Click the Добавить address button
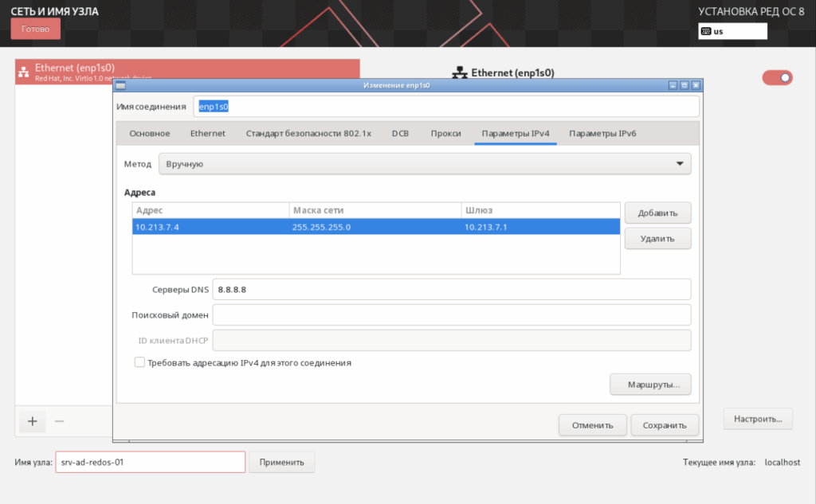The height and width of the screenshot is (504, 816). [657, 213]
